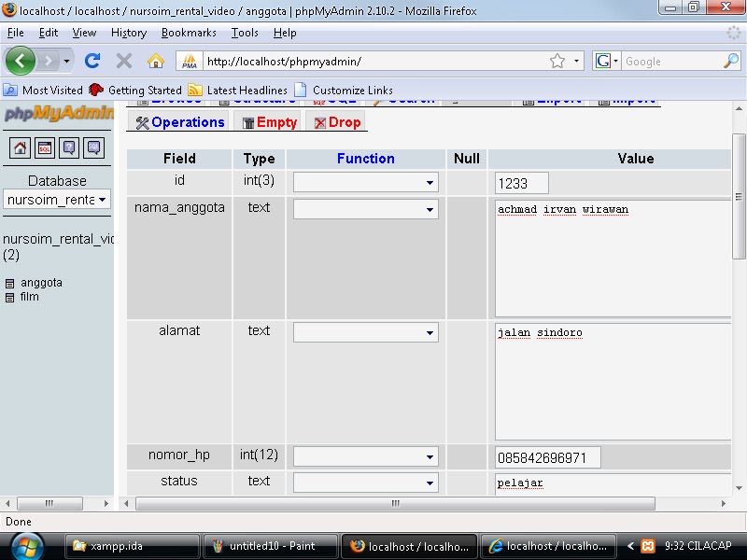This screenshot has height=560, width=747.
Task: Click the PMA site icon in address bar
Action: (x=190, y=61)
